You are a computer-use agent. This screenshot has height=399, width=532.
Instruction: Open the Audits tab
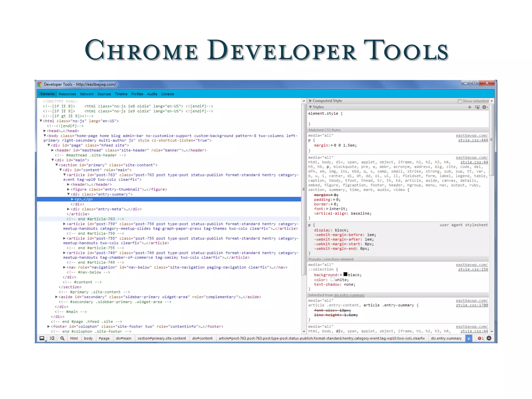pos(152,94)
